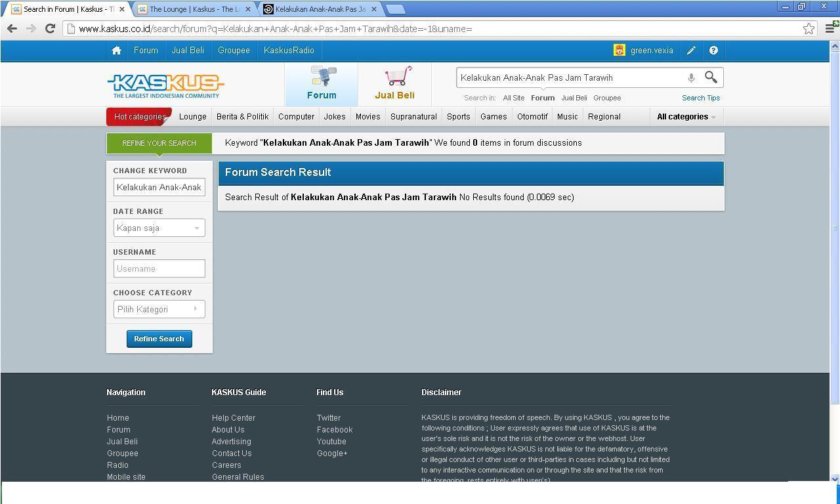
Task: Open Youtube link under Find Us
Action: click(x=331, y=442)
